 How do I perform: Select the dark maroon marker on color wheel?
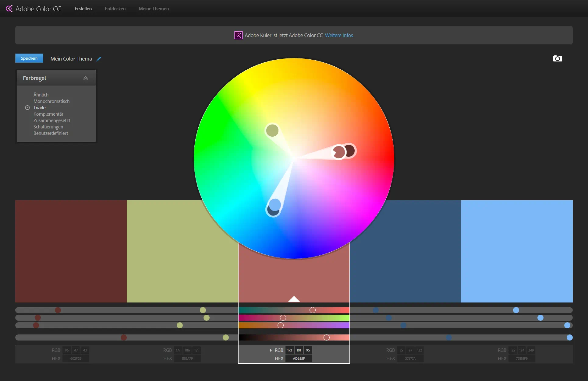[350, 151]
